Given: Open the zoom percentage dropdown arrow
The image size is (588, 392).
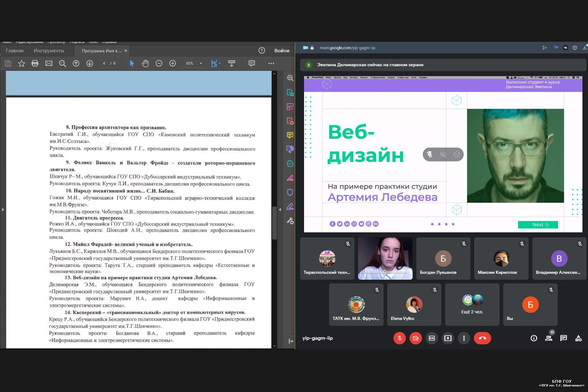Looking at the screenshot, I should click(x=201, y=63).
